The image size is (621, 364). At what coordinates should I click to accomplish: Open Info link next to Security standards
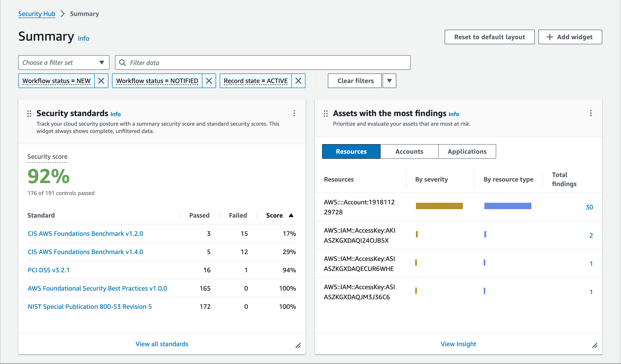coord(116,114)
